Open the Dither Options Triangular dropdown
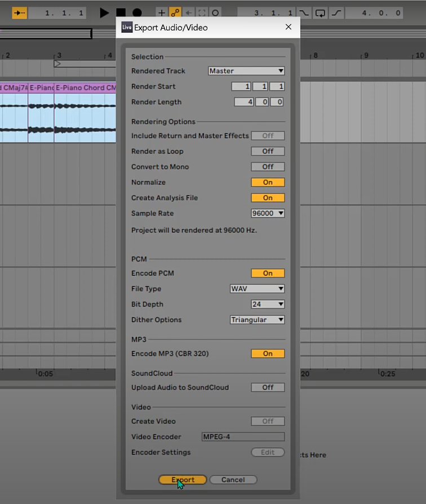The image size is (426, 504). [x=257, y=320]
